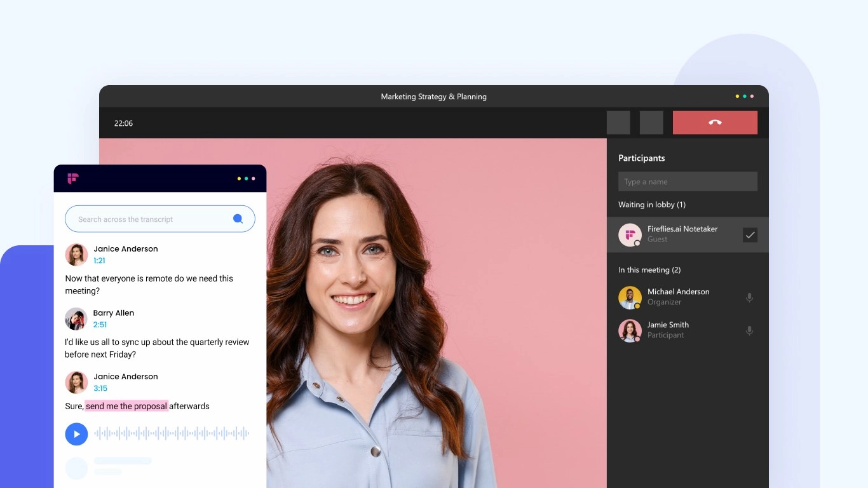This screenshot has height=488, width=868.
Task: Focus the Search across the transcript box
Action: coord(149,219)
